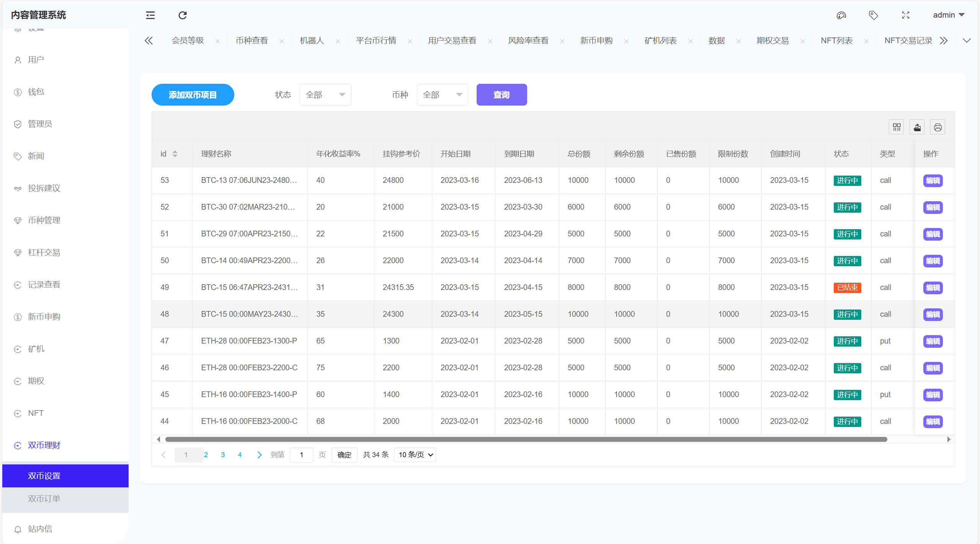Click the tag note icon in header
Screen dimensions: 980x544
point(873,15)
